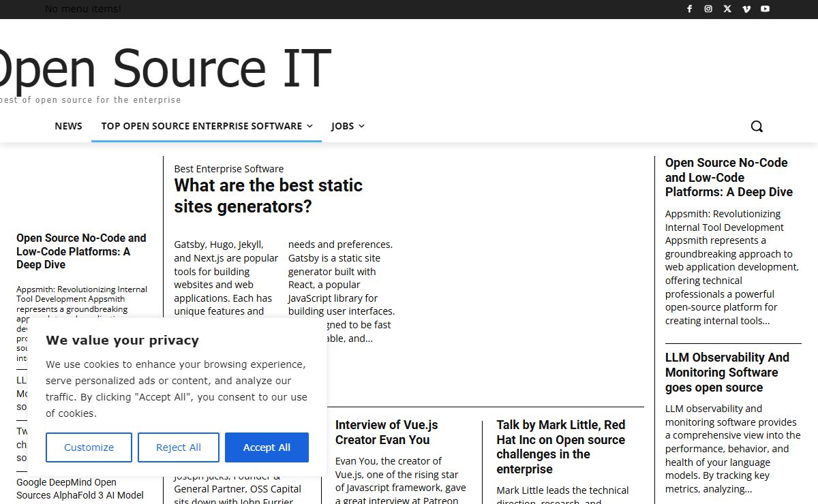Open the YouTube social link
The width and height of the screenshot is (818, 504).
click(x=766, y=9)
